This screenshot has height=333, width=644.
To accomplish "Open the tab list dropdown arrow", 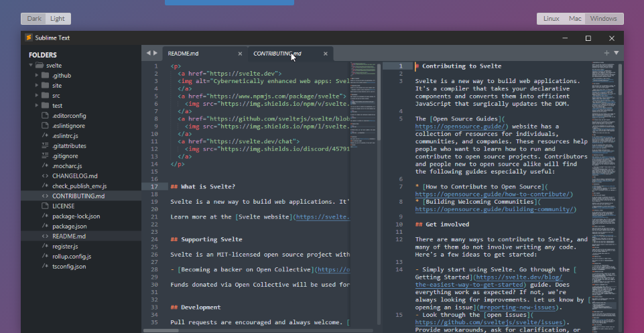I will (616, 53).
